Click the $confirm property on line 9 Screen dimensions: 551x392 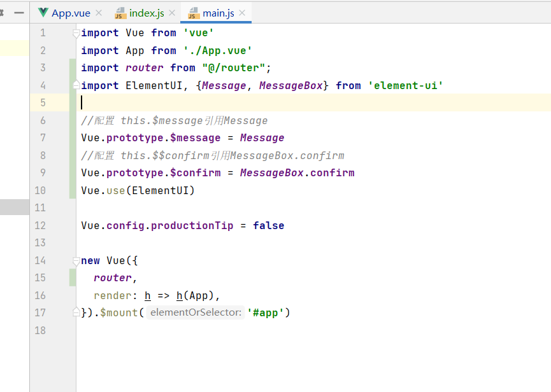pos(196,173)
